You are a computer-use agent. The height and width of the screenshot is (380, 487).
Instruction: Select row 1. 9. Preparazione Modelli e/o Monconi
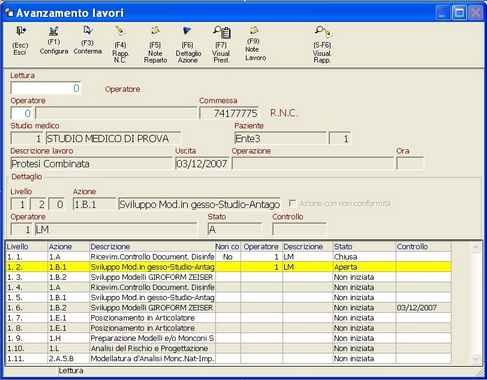tap(228, 338)
